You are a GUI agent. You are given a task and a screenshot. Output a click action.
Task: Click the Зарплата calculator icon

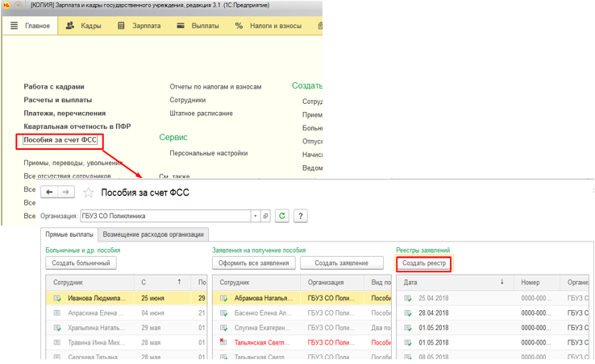pos(121,26)
